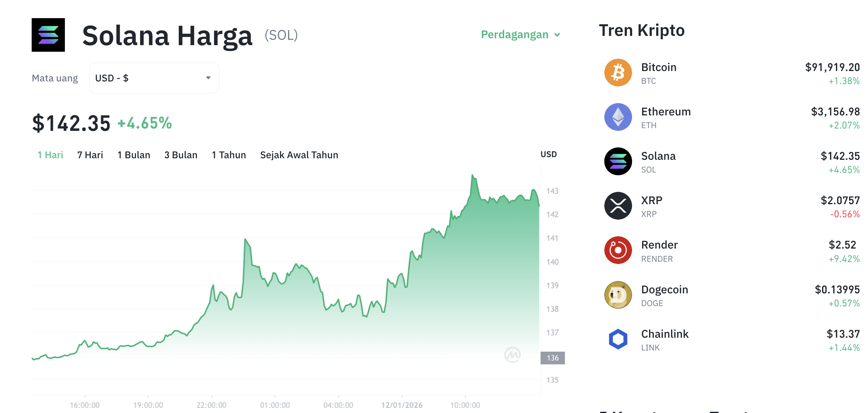
Task: Select Sejak Awal Tahun view
Action: tap(299, 155)
